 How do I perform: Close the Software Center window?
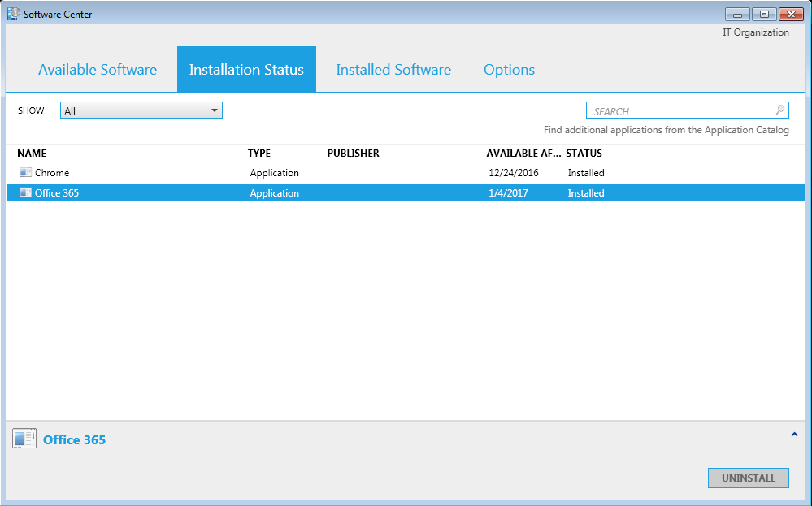click(x=791, y=14)
